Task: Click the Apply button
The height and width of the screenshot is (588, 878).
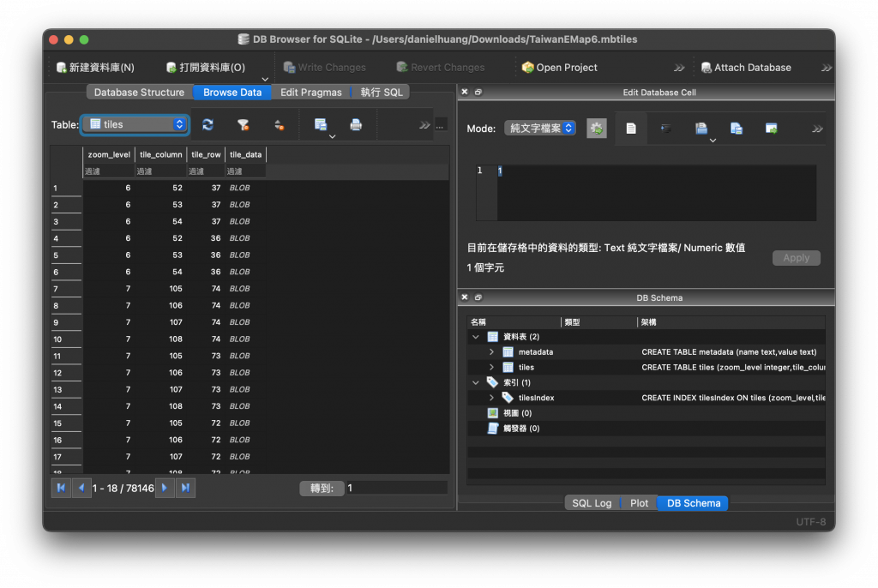Action: point(797,258)
